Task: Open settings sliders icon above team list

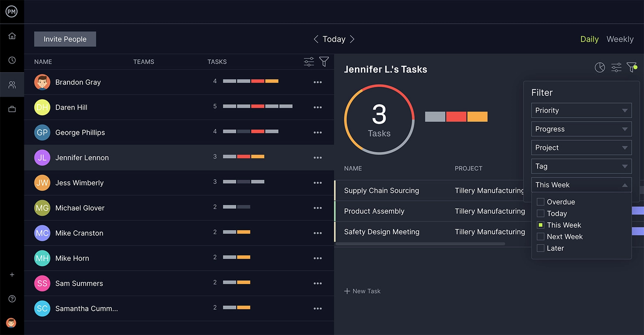Action: (309, 62)
